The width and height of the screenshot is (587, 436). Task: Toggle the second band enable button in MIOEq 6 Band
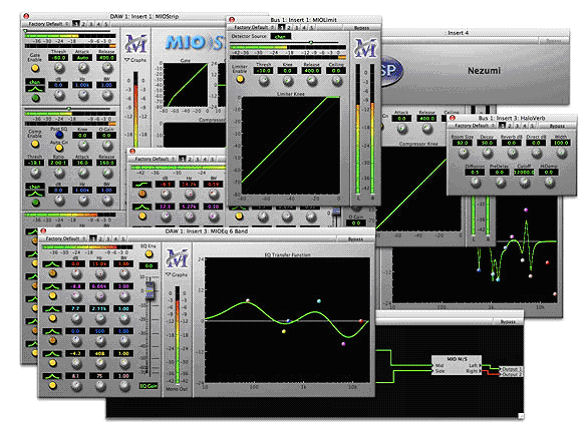52,296
